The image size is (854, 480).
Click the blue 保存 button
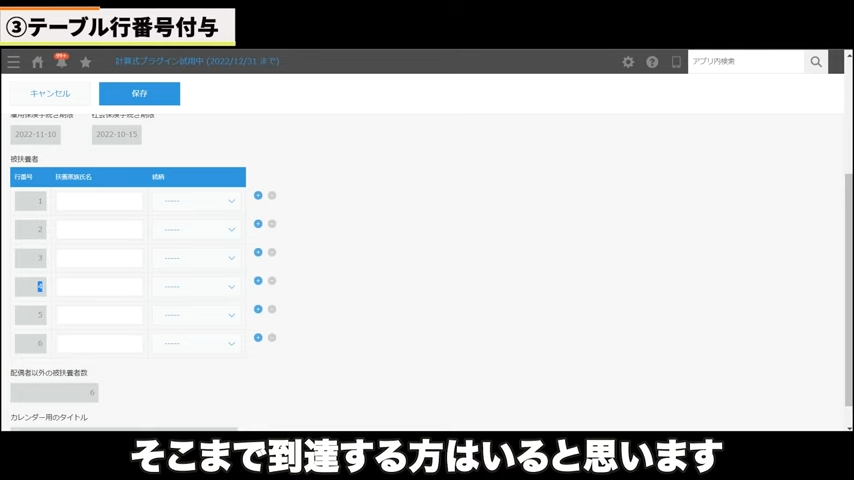coord(139,94)
